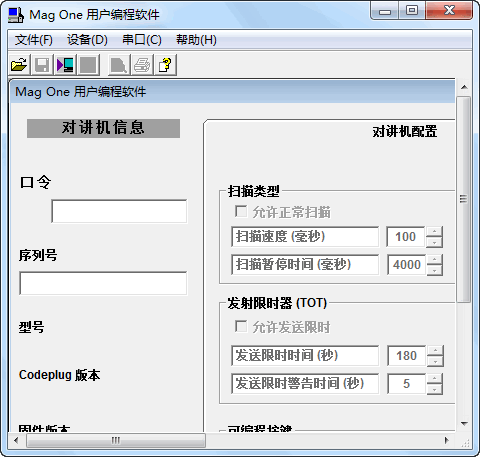Toggle the 允许发送限时 checkbox

[x=241, y=326]
